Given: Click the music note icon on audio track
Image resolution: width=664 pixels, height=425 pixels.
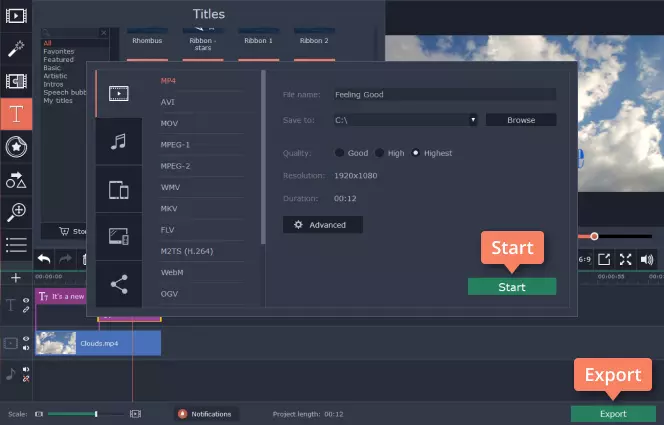Looking at the screenshot, I should 11,374.
